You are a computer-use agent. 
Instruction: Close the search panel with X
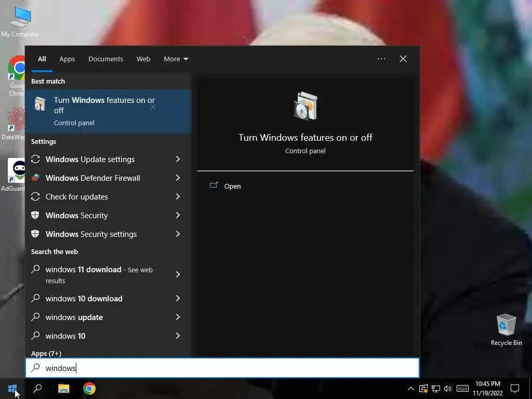(x=403, y=59)
